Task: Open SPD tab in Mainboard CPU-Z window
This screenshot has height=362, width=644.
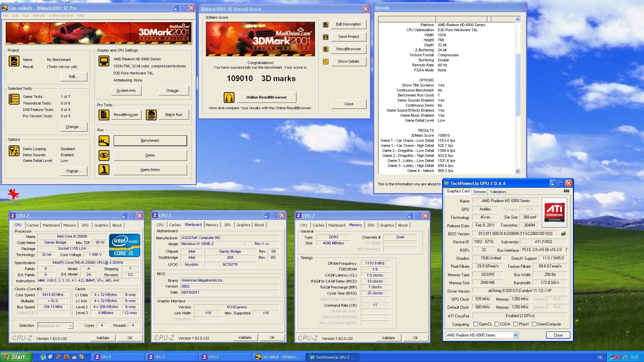Action: 227,225
